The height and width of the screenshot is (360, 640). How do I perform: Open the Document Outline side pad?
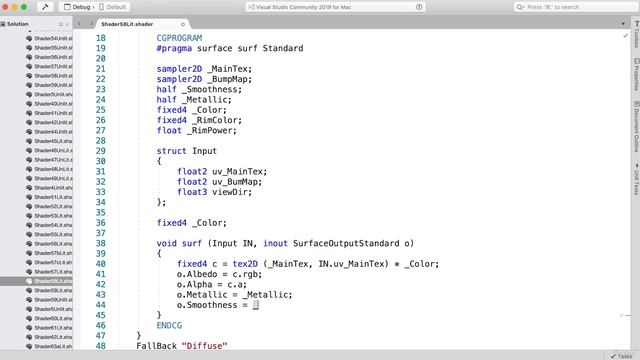pyautogui.click(x=636, y=127)
